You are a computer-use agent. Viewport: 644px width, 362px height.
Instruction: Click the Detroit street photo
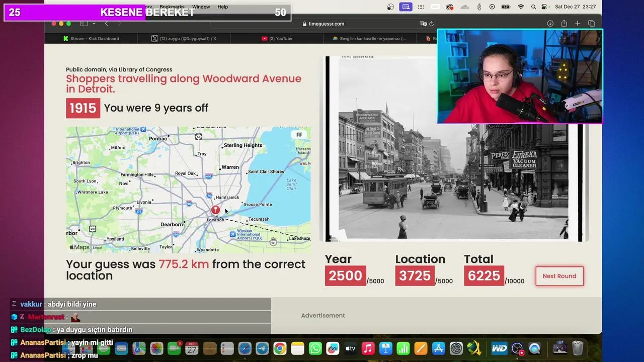453,148
